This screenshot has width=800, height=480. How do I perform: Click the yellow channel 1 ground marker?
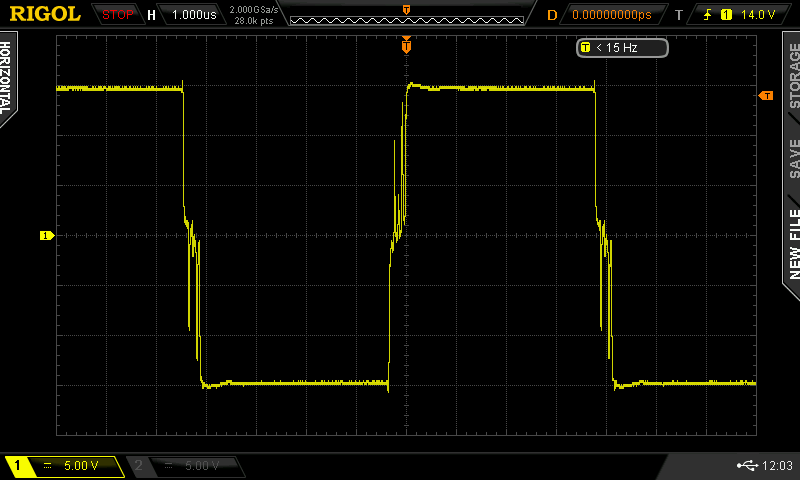click(x=45, y=235)
